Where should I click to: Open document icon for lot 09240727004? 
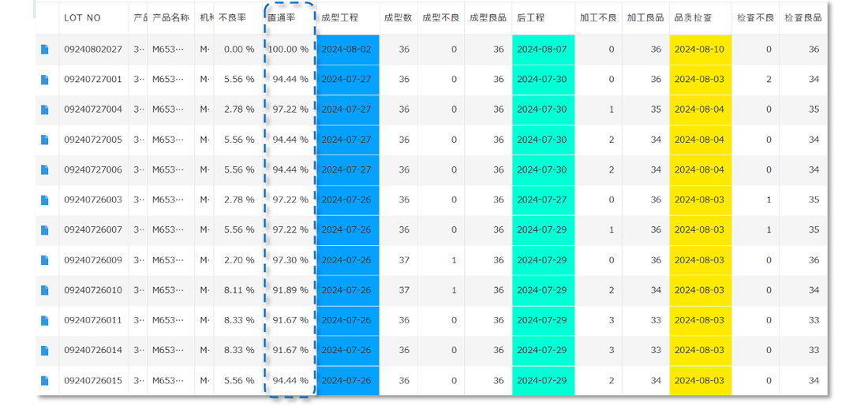click(45, 110)
